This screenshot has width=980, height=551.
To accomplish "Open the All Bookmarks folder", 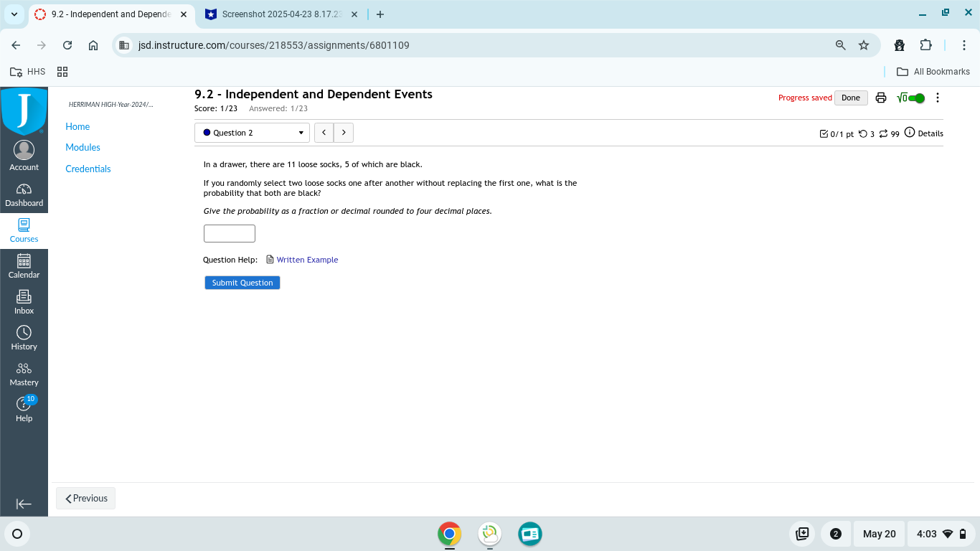I will 933,72.
